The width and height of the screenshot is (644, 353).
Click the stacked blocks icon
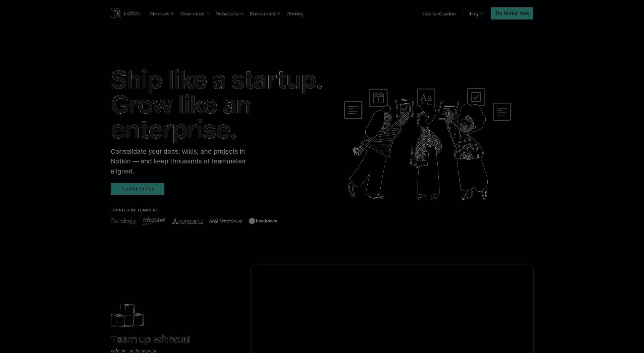pyautogui.click(x=127, y=315)
